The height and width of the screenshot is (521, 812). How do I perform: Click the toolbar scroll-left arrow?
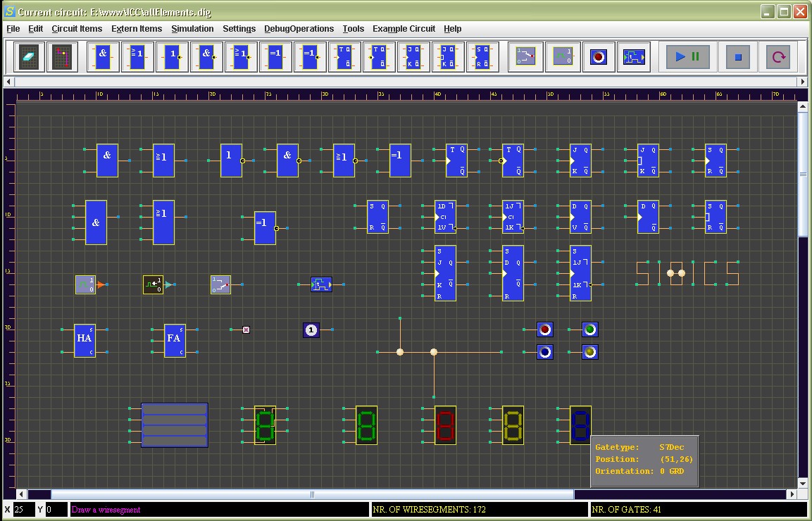click(8, 81)
